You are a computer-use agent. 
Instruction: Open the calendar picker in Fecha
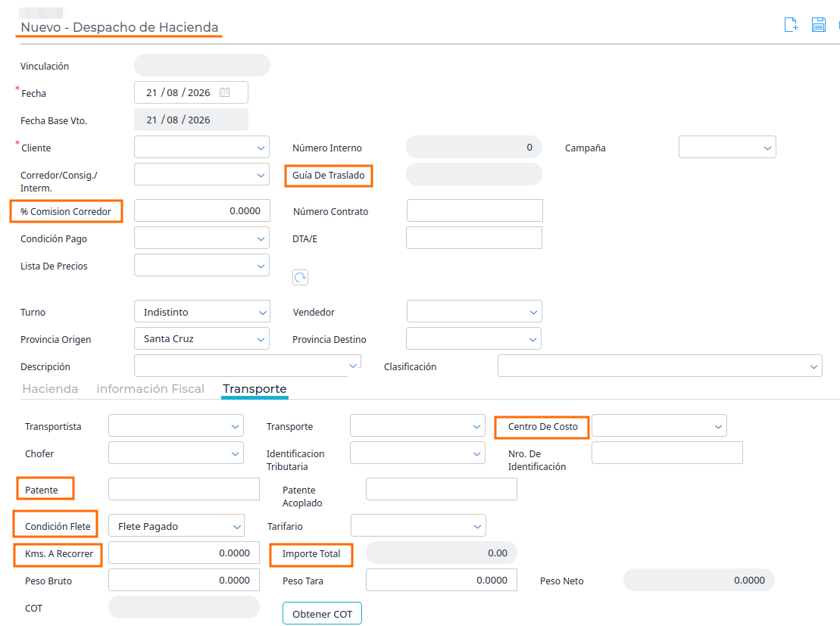(x=224, y=92)
